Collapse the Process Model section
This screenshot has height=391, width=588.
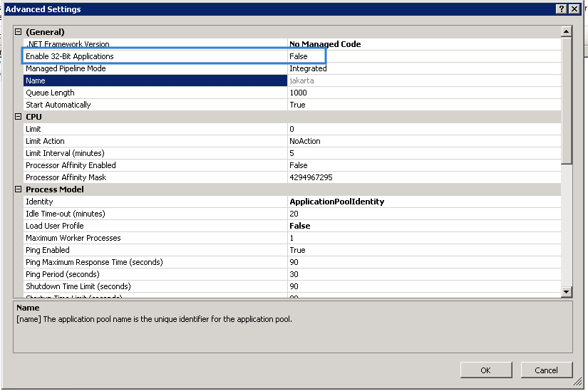point(19,189)
